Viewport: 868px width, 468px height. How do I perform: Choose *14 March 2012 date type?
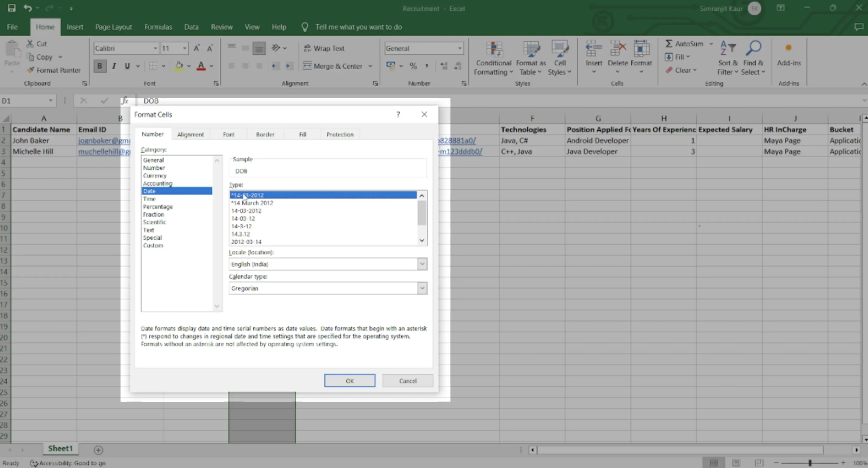pyautogui.click(x=252, y=203)
